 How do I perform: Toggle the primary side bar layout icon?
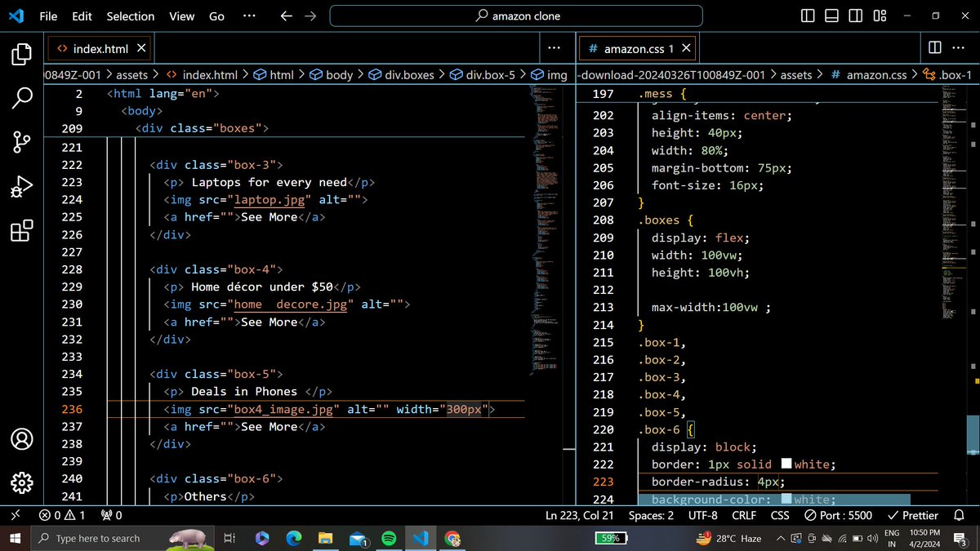[808, 16]
